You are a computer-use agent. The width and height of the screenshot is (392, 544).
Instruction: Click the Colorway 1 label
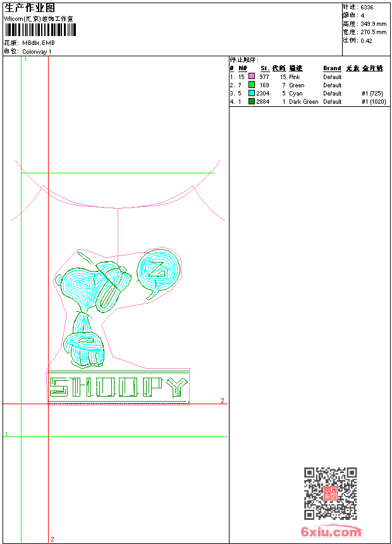pyautogui.click(x=37, y=52)
